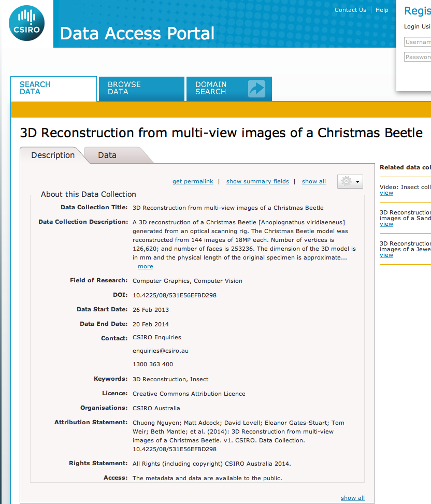Select the Description tab
431x504 pixels.
point(53,155)
